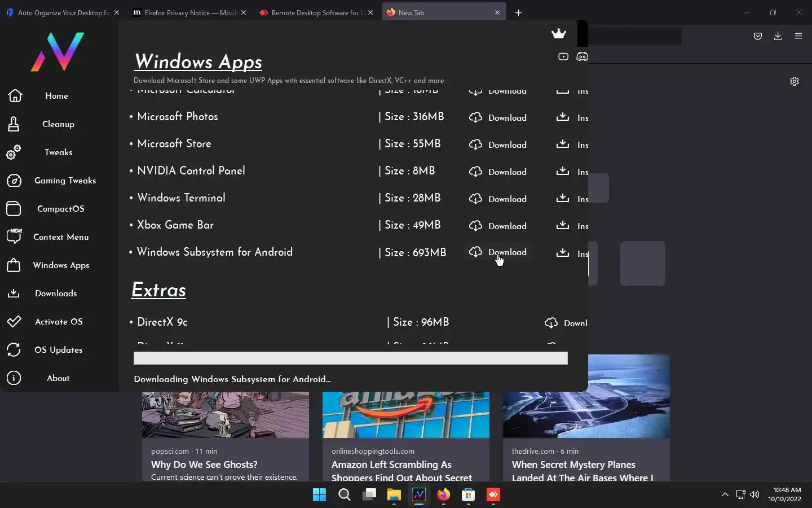
Task: Click the Amazon article thumbnail
Action: (x=406, y=415)
